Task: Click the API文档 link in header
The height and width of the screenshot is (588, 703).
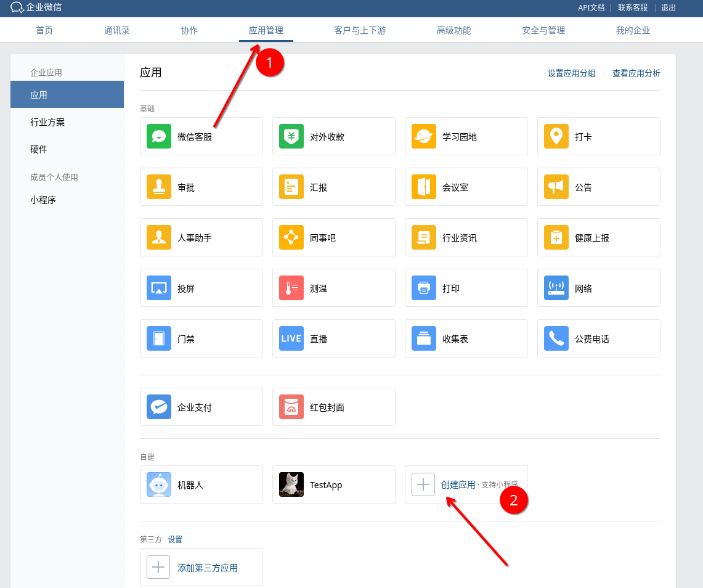Action: coord(591,7)
